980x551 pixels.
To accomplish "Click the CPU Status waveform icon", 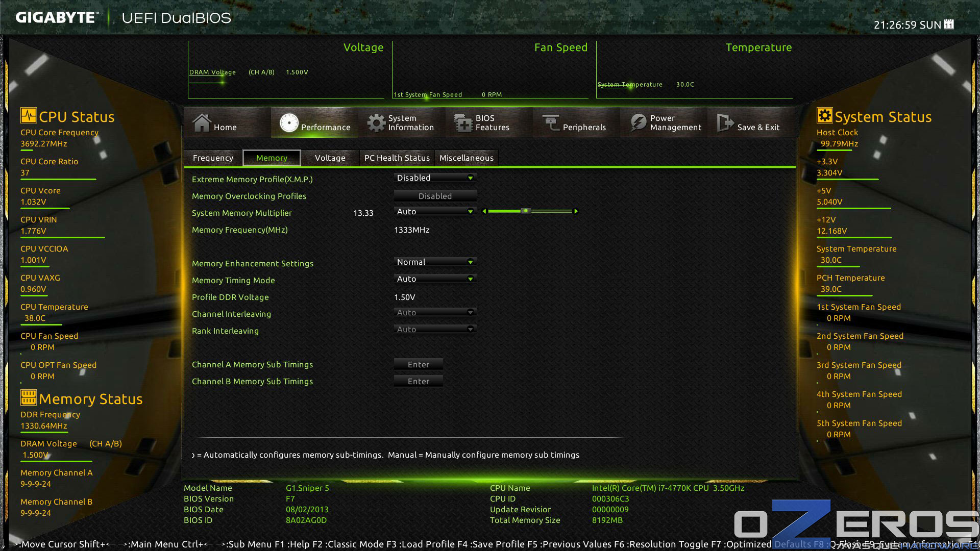I will point(29,115).
